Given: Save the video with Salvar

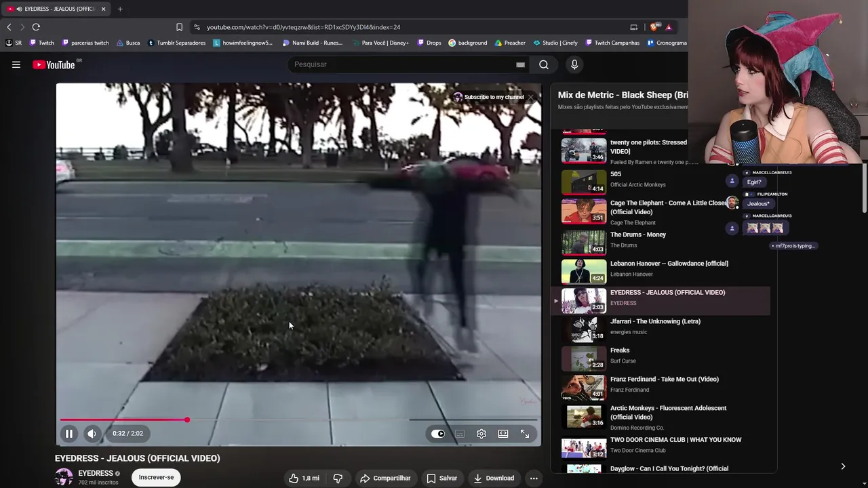Looking at the screenshot, I should (x=441, y=478).
